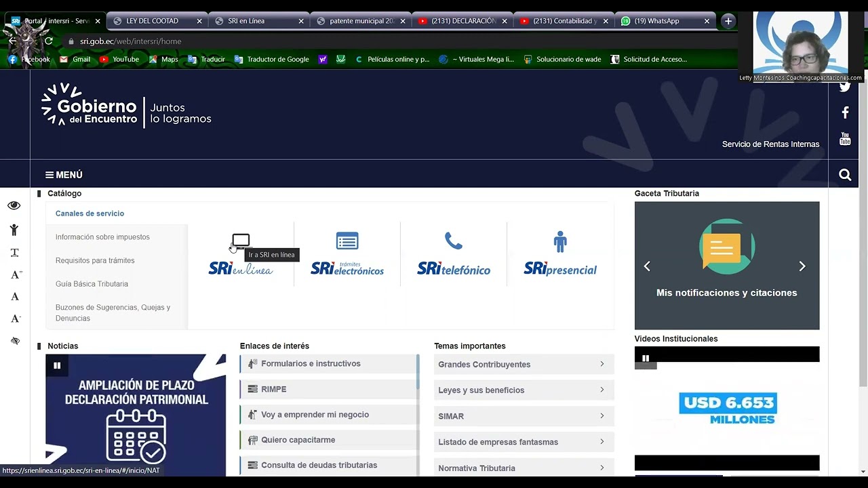Click the accessibility person figure icon
The image size is (868, 488).
coord(14,230)
